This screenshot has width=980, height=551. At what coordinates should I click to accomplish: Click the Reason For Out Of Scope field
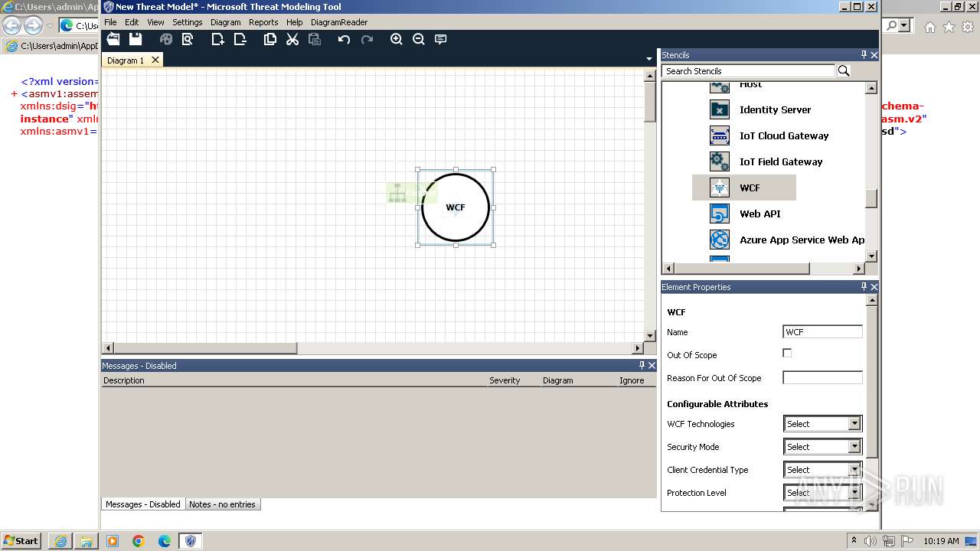click(823, 378)
